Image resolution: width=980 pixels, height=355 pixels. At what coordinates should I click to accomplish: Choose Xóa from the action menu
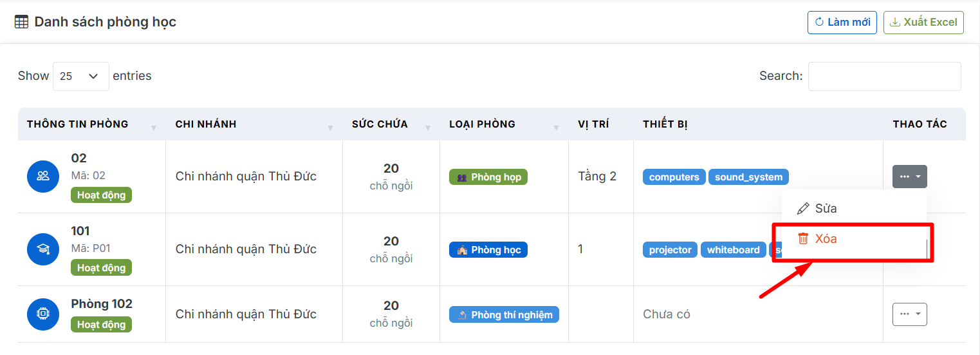(x=826, y=238)
